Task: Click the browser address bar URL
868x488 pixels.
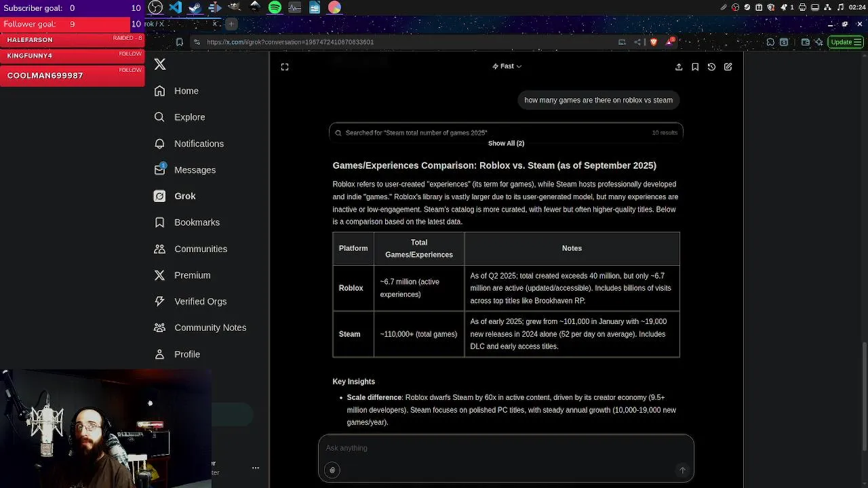Action: [x=290, y=42]
